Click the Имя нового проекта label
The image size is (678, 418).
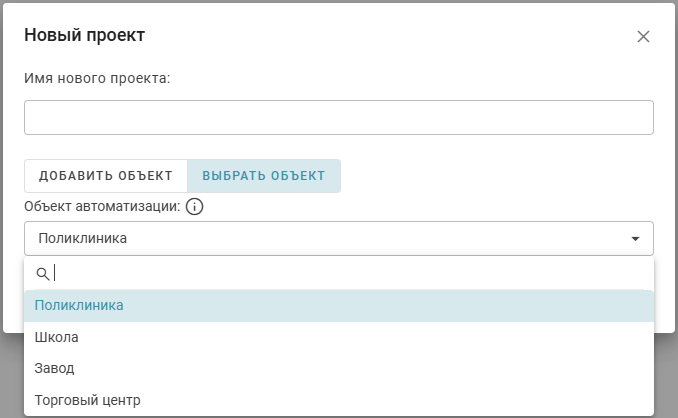[x=98, y=79]
